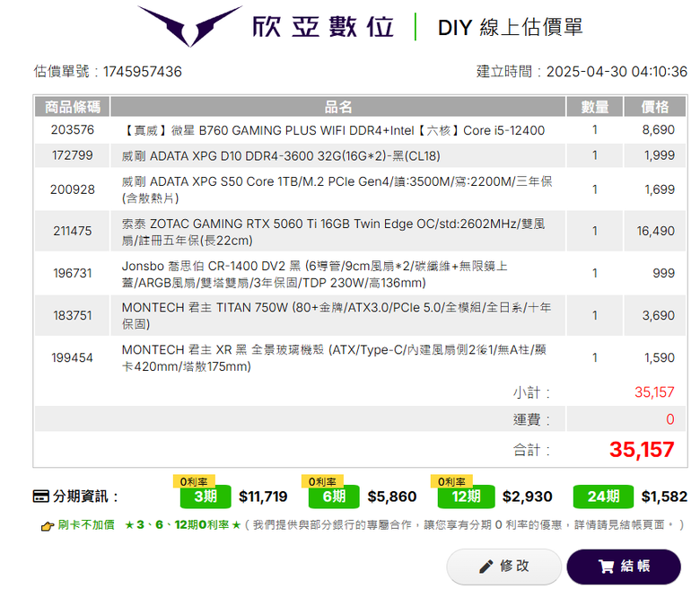Click the MONTECH XR 黑 case name
Image resolution: width=700 pixels, height=598 pixels.
coord(334,357)
